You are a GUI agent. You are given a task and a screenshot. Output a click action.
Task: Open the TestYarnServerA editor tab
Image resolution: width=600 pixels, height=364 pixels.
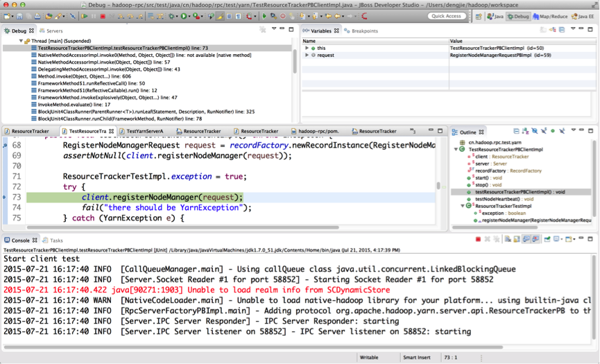pyautogui.click(x=142, y=131)
